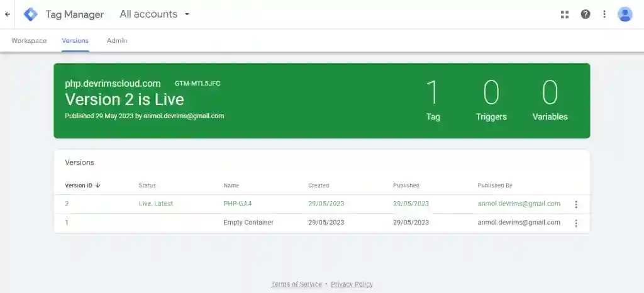The width and height of the screenshot is (644, 293).
Task: Click the Name column header
Action: click(231, 185)
